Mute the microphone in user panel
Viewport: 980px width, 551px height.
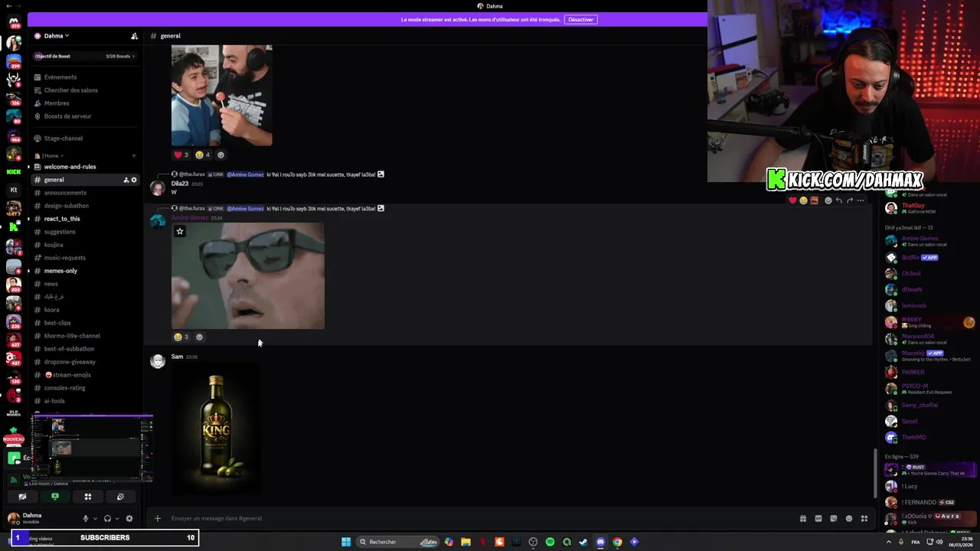[x=85, y=518]
